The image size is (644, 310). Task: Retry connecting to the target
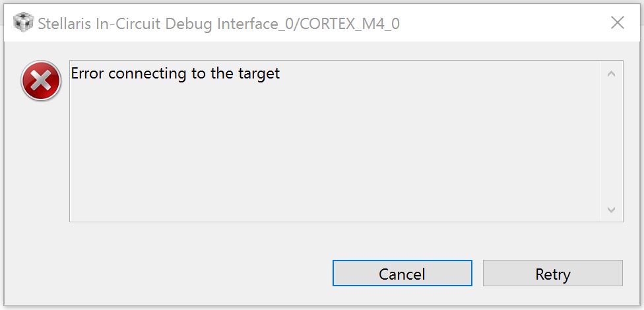(x=552, y=274)
